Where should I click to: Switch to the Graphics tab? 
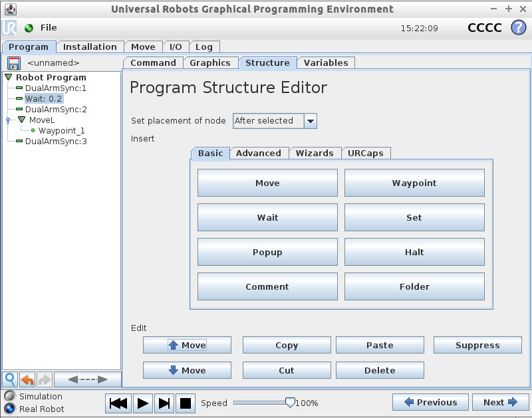coord(210,62)
